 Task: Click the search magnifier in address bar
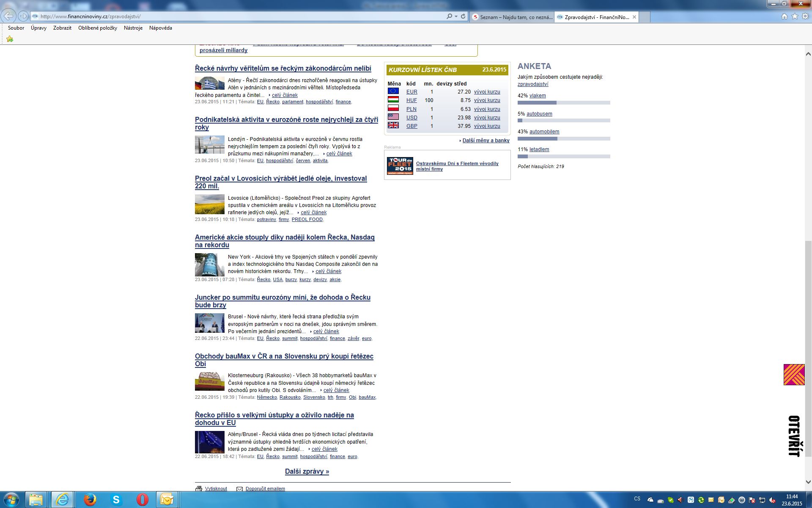[449, 17]
